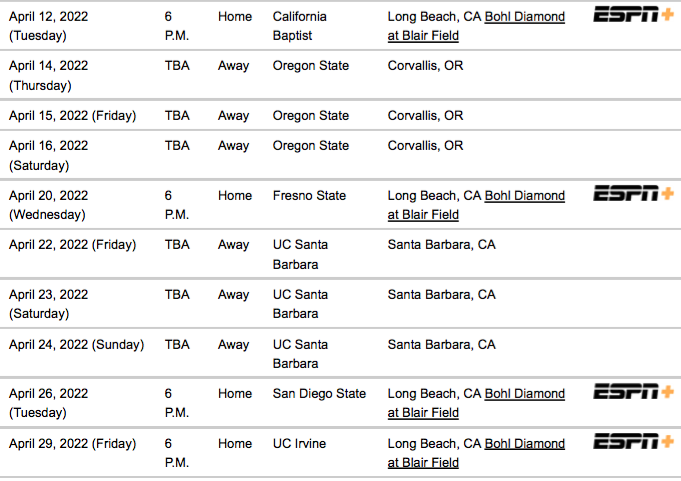Click 6 P.M. time in April 20 row
The height and width of the screenshot is (481, 681).
pyautogui.click(x=177, y=205)
